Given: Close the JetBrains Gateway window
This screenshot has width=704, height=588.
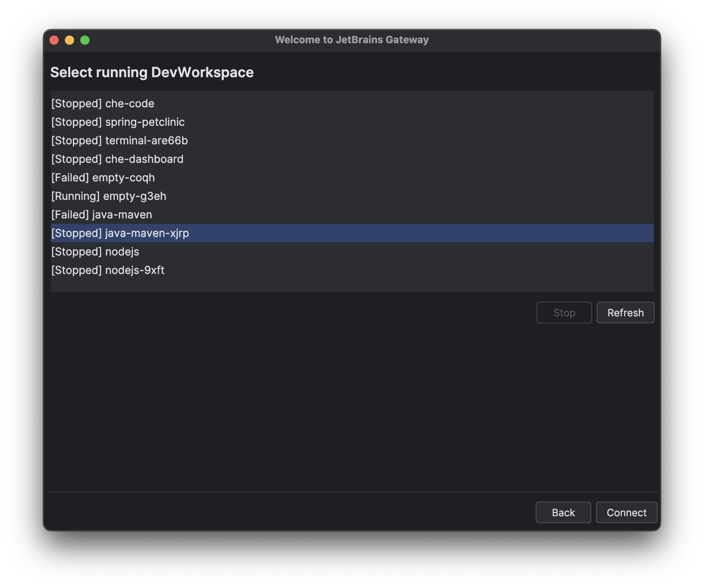Looking at the screenshot, I should pyautogui.click(x=54, y=40).
